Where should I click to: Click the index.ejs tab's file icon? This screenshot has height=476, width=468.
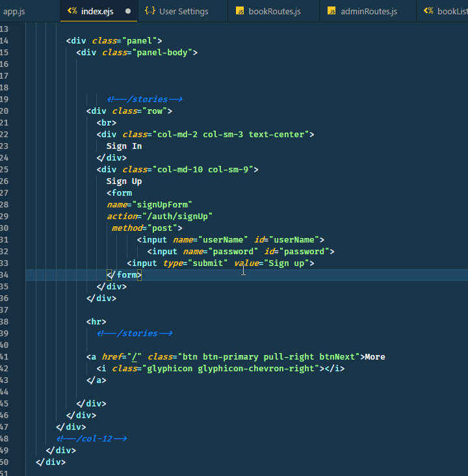coord(72,11)
